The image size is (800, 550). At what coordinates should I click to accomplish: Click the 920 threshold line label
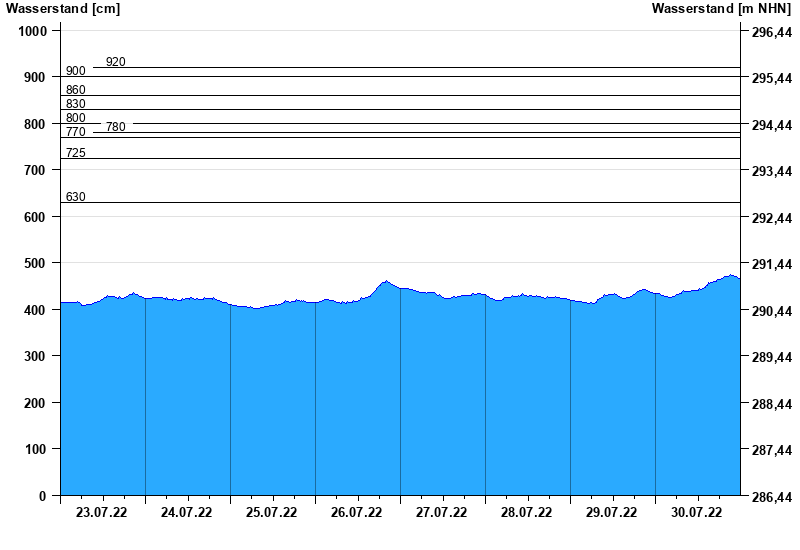pos(116,62)
